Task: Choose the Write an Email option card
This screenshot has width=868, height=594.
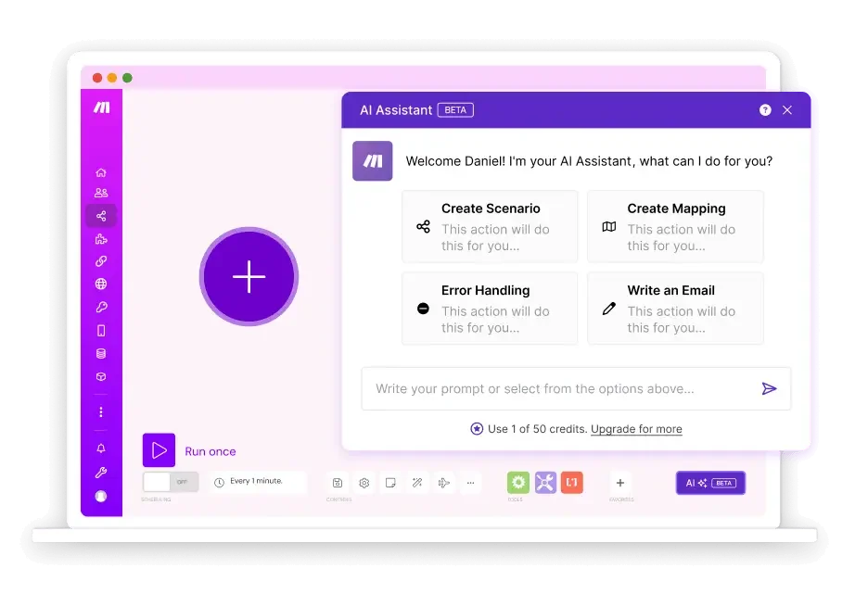Action: coord(675,308)
